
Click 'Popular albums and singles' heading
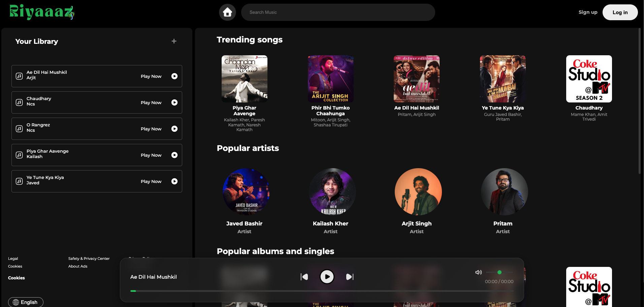(276, 251)
